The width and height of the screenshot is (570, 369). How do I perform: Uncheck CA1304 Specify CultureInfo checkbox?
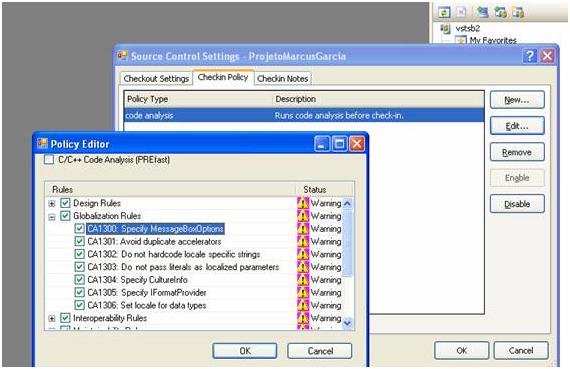(x=79, y=280)
